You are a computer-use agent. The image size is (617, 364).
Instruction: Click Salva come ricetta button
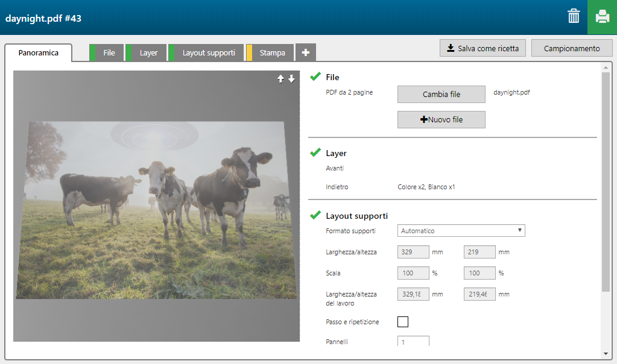(483, 48)
